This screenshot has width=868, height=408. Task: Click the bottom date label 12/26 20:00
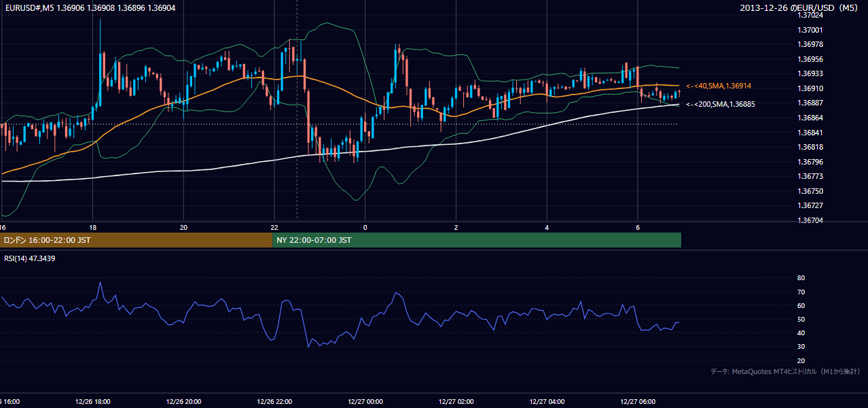click(x=183, y=402)
